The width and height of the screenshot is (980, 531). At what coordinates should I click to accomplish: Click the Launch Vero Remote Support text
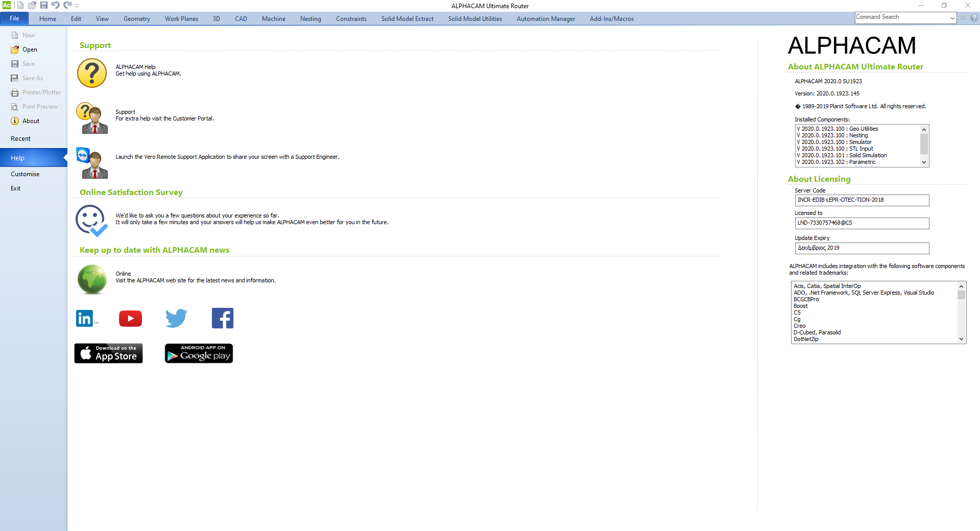click(x=227, y=157)
